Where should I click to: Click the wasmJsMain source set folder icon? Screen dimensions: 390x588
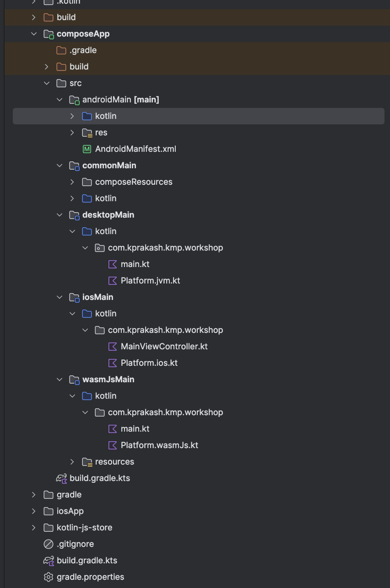click(74, 380)
